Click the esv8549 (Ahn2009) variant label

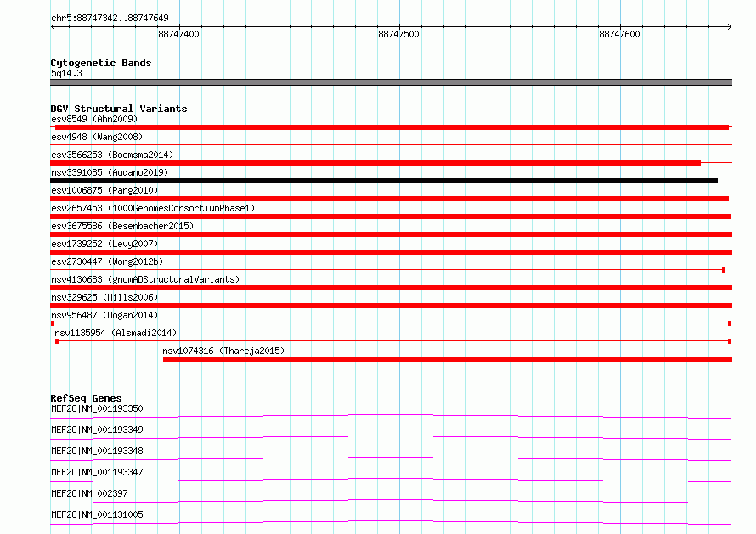(94, 119)
